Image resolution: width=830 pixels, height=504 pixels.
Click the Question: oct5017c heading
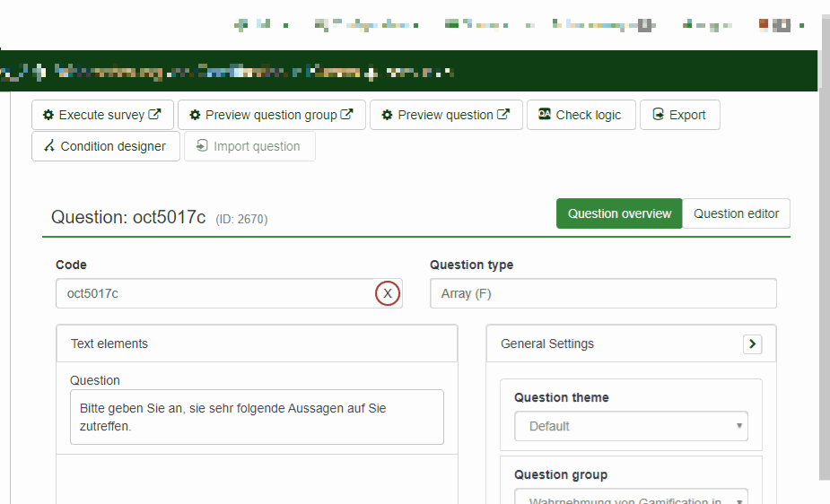[x=128, y=217]
